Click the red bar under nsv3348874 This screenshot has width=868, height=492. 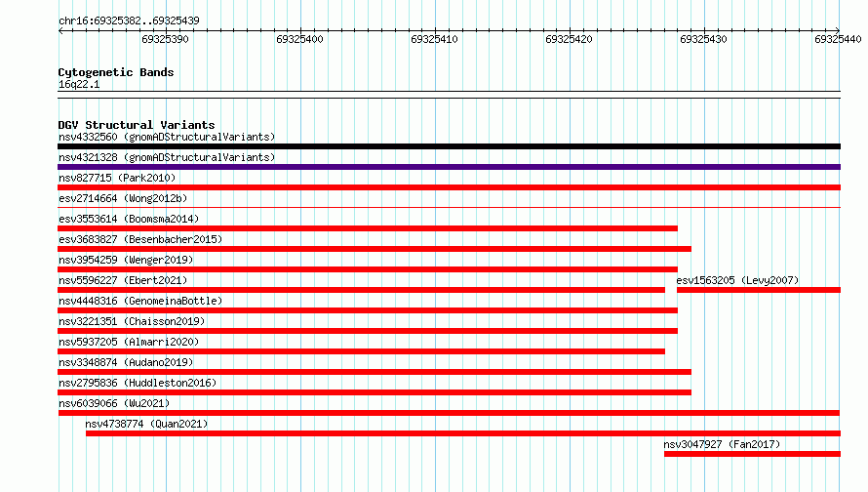(x=375, y=372)
